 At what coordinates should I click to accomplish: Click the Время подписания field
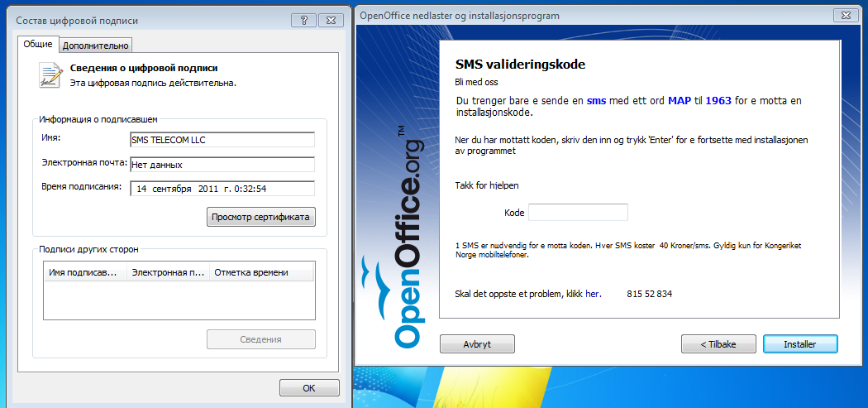[222, 189]
